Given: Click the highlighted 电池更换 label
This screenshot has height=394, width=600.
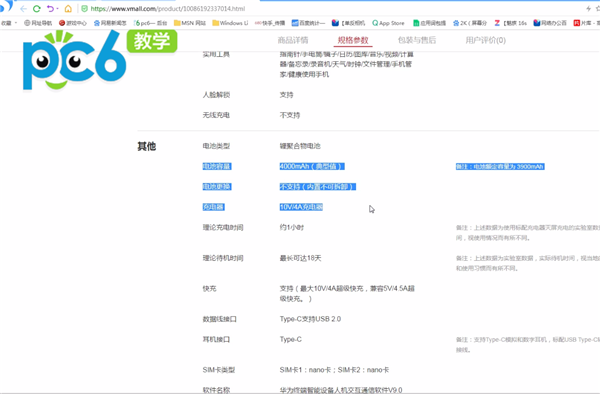Looking at the screenshot, I should [x=217, y=187].
